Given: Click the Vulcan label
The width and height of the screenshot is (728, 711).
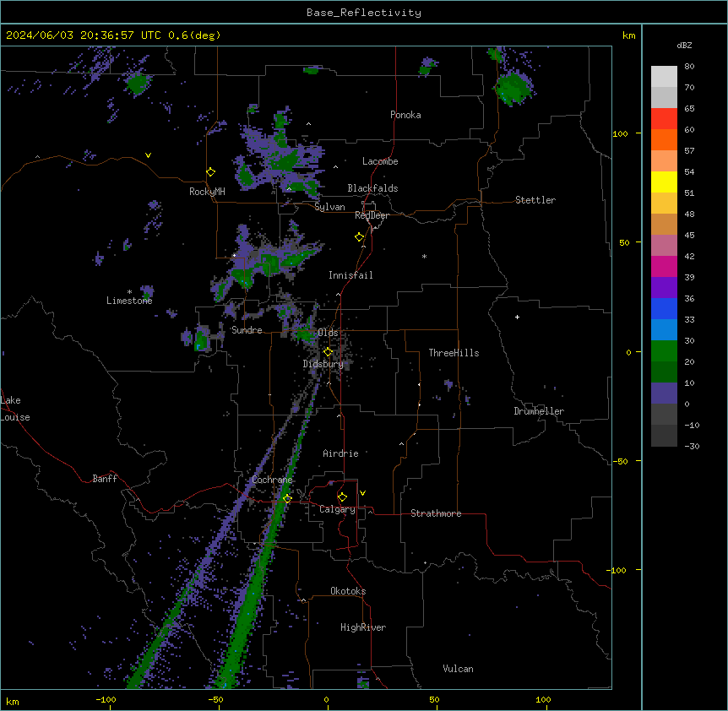Looking at the screenshot, I should 459,669.
